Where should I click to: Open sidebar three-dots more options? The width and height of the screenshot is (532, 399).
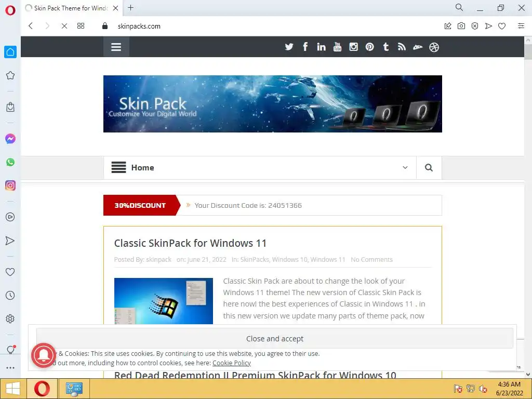click(10, 368)
